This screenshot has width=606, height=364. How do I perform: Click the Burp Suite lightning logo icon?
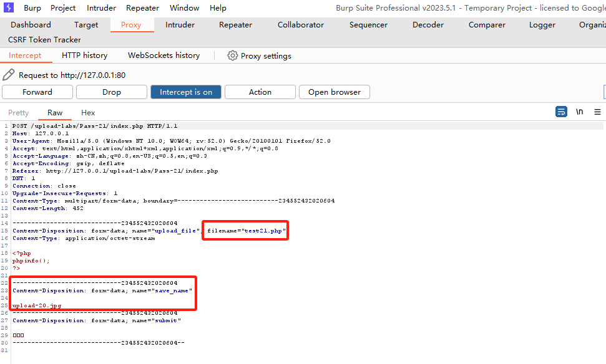(x=9, y=7)
